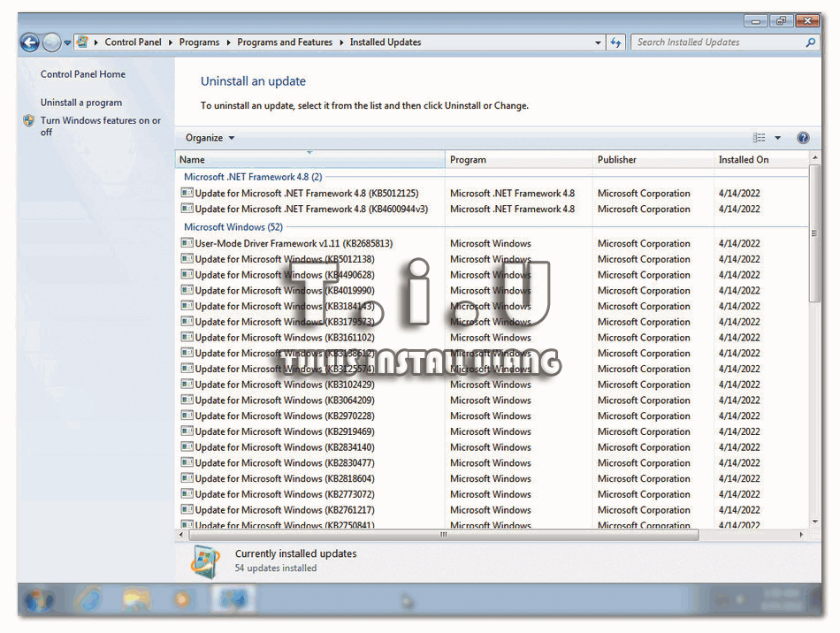Select the KB3064209 update icon
840x633 pixels.
tap(187, 400)
